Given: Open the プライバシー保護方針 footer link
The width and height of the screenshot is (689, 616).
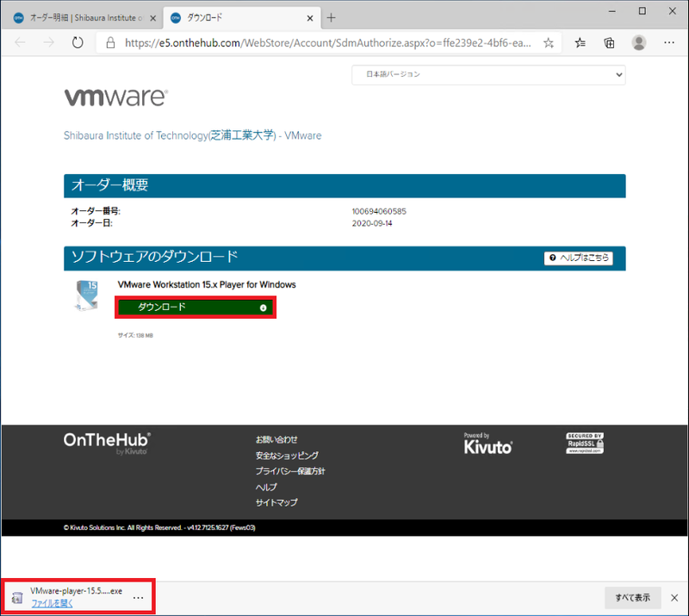Looking at the screenshot, I should click(290, 471).
